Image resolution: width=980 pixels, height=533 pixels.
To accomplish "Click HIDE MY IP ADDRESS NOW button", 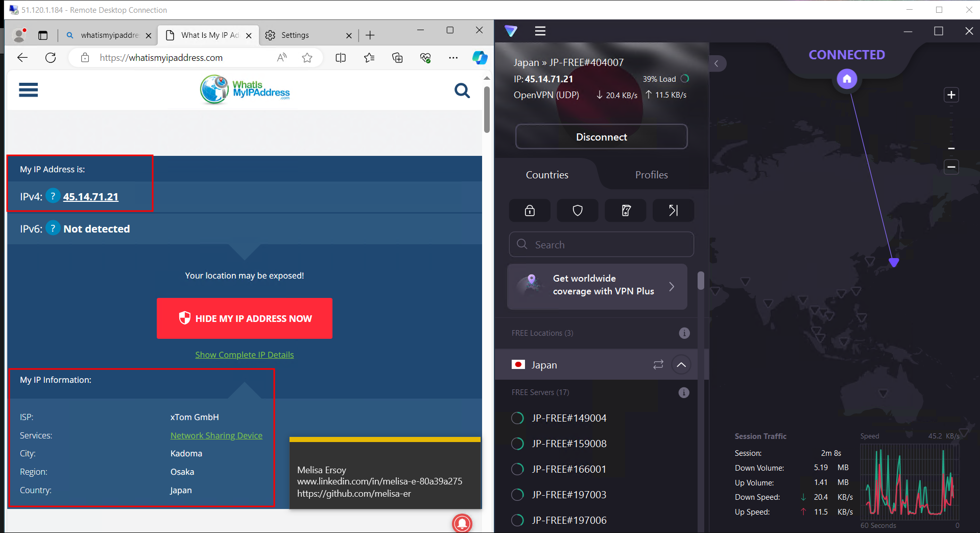I will point(245,318).
